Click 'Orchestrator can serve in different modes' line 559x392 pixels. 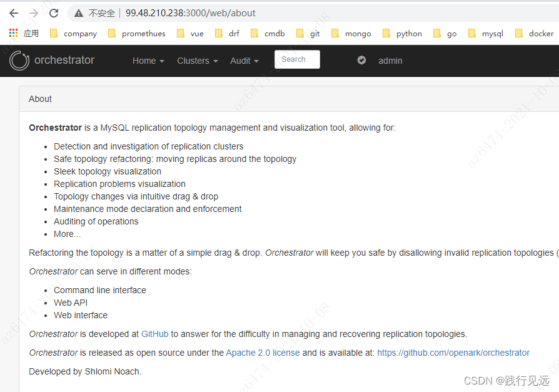[x=110, y=271]
